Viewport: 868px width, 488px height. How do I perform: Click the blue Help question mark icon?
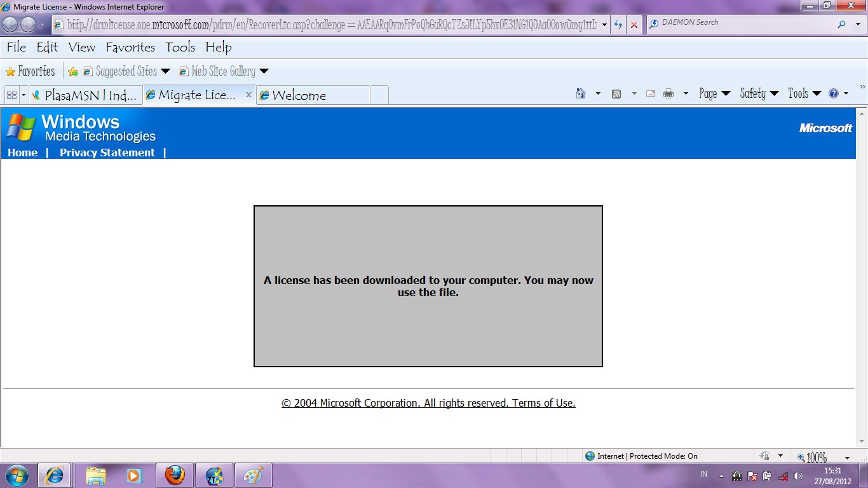(834, 93)
